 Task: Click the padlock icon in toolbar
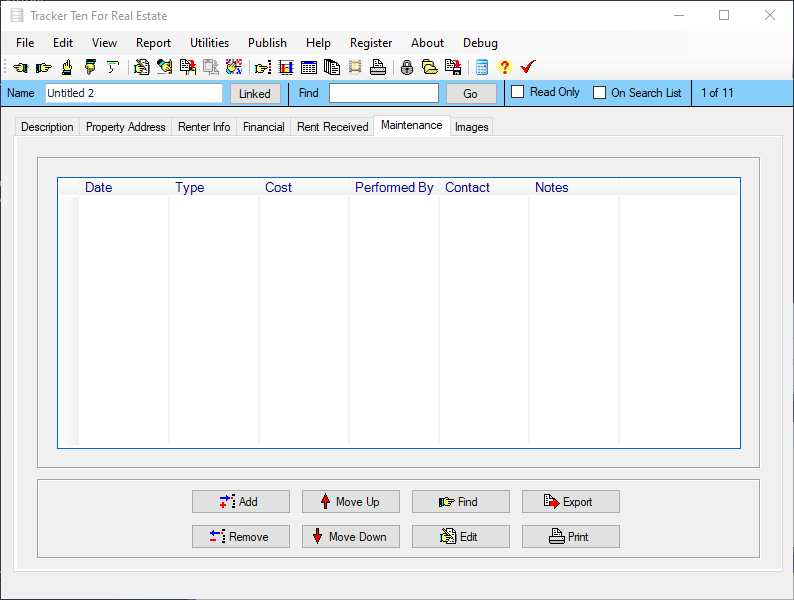[x=407, y=67]
